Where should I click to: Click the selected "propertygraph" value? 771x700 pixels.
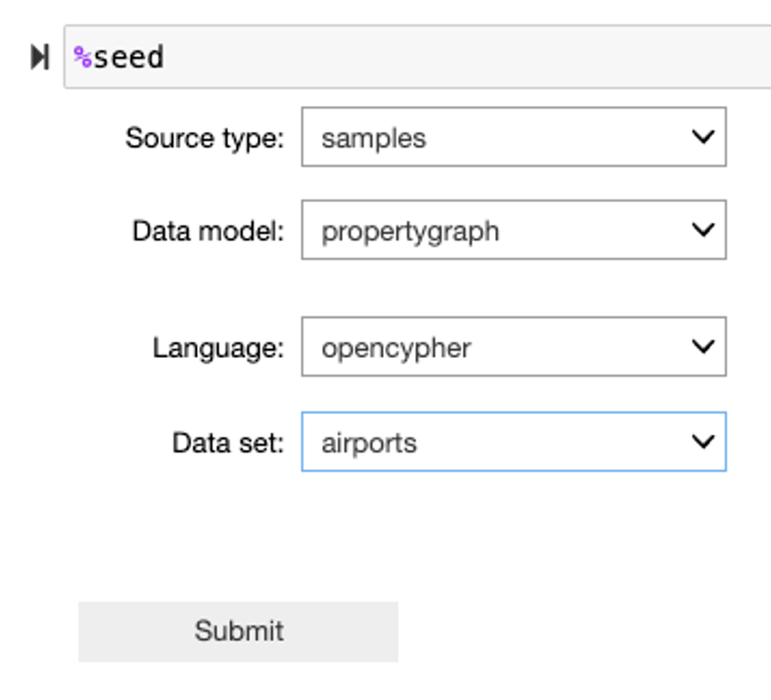pyautogui.click(x=410, y=231)
